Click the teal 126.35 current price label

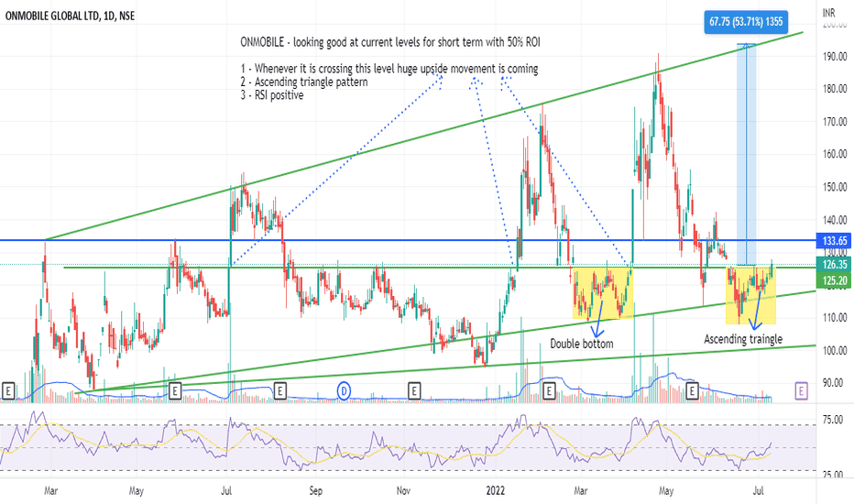835,264
